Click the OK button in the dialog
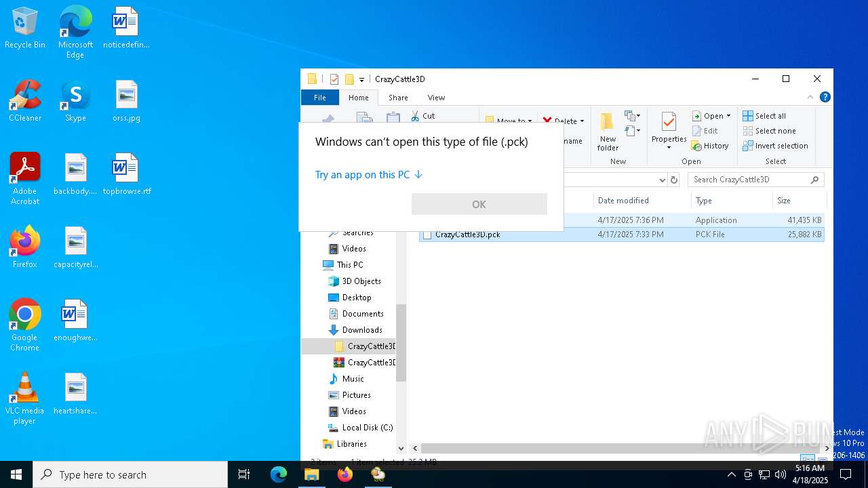Screen dimensions: 868x488 coord(479,204)
